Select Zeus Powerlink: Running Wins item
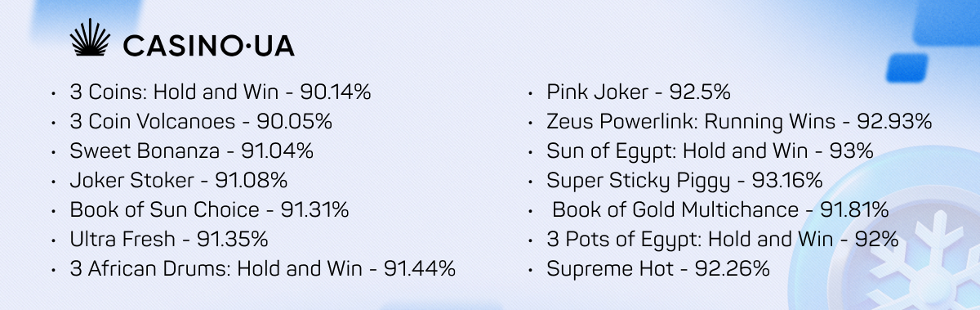 click(740, 122)
